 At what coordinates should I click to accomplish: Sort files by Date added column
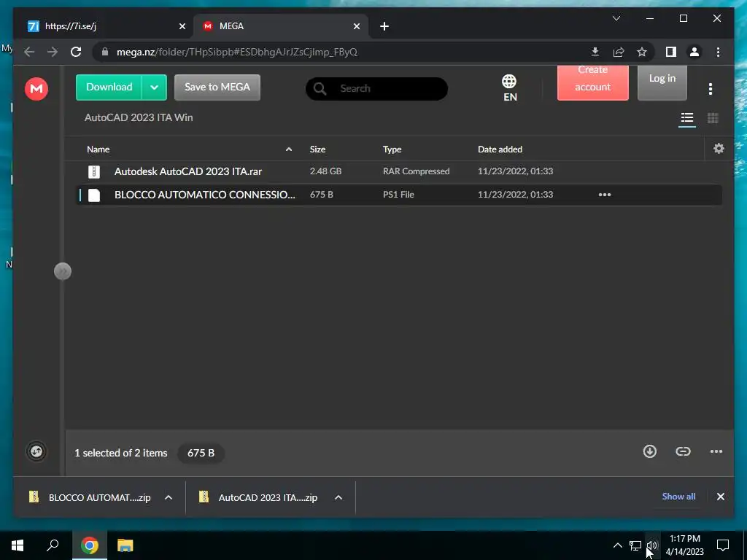[x=500, y=149]
